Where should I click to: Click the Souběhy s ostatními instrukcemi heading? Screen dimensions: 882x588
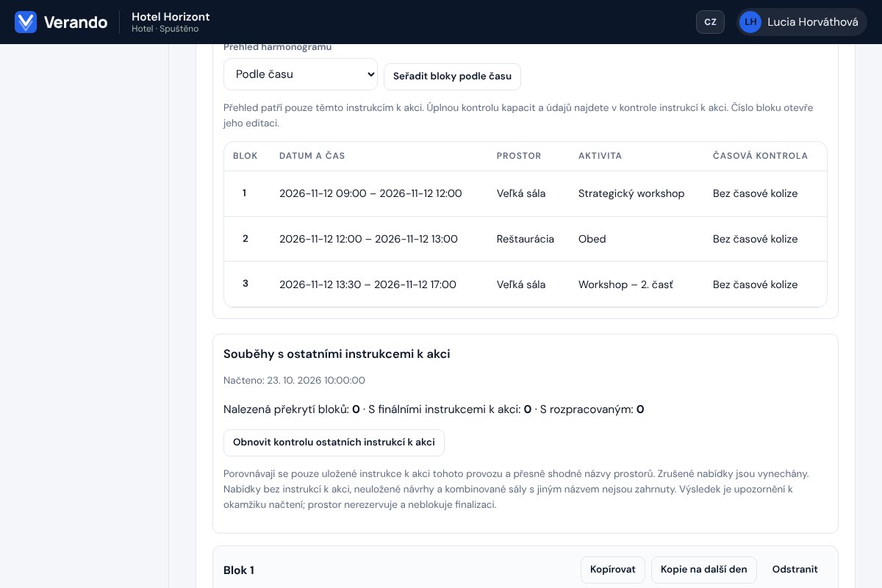tap(337, 354)
